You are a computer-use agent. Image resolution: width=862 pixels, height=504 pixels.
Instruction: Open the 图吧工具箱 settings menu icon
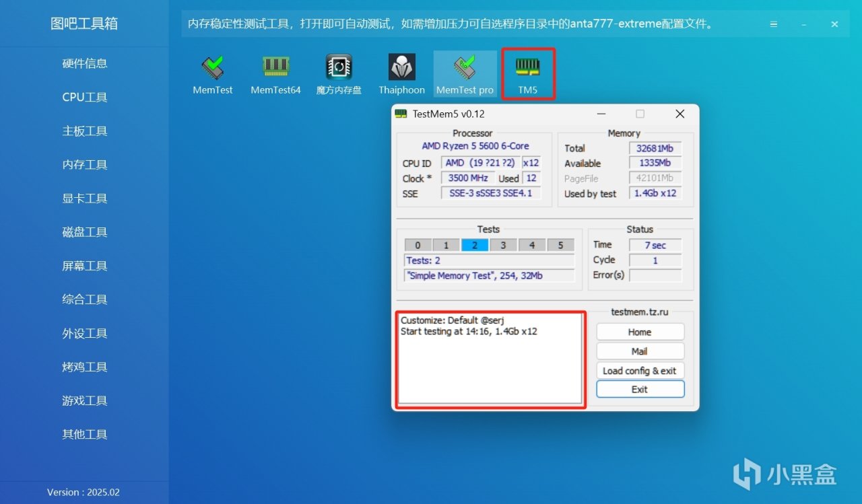click(773, 24)
